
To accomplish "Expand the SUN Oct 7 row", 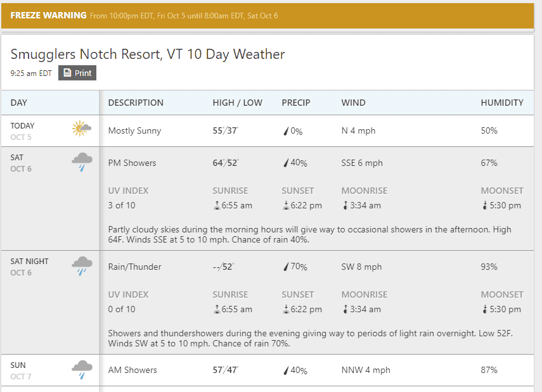I will (268, 370).
